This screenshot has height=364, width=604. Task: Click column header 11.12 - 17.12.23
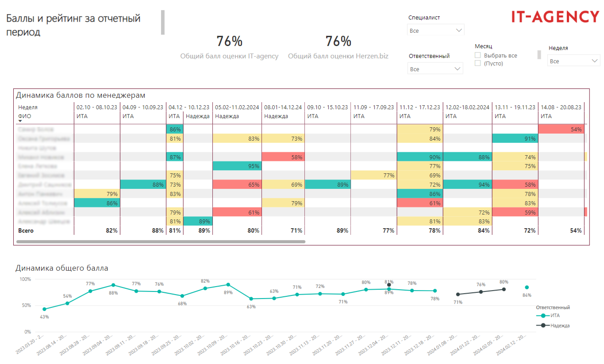tap(420, 107)
